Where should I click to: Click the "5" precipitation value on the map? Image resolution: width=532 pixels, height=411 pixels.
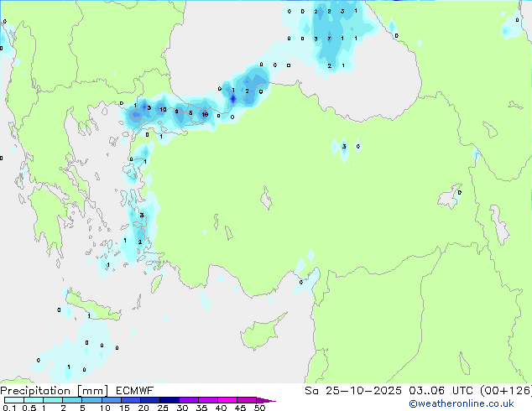tap(190, 113)
